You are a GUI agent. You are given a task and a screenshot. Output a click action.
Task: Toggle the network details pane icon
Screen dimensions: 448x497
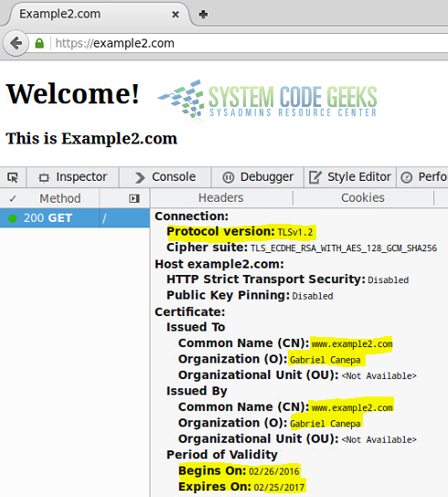coord(134,198)
